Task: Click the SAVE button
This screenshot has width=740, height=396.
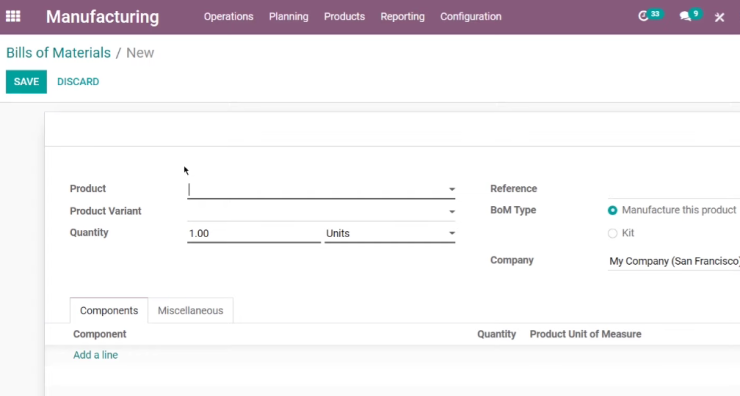Action: 26,82
